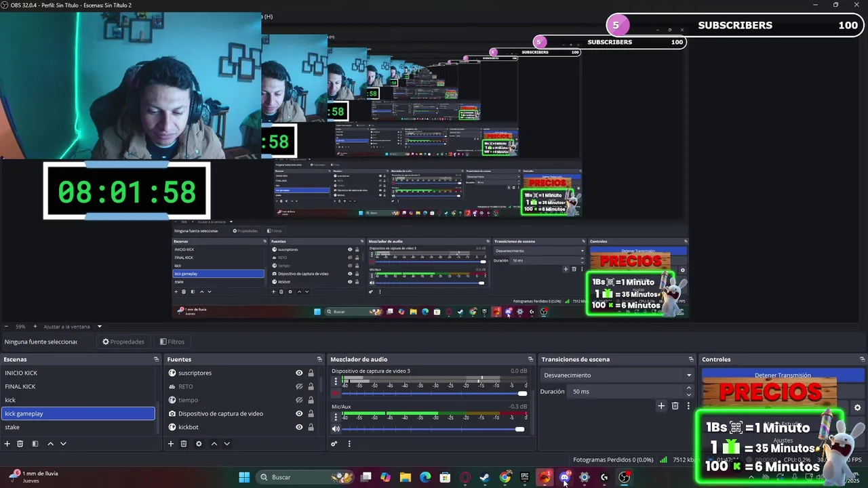Adjust the Mic/Aux volume slider
868x488 pixels.
point(433,429)
